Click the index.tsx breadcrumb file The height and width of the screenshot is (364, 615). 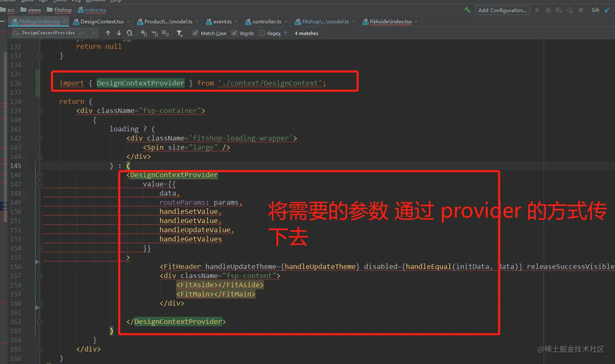point(92,10)
